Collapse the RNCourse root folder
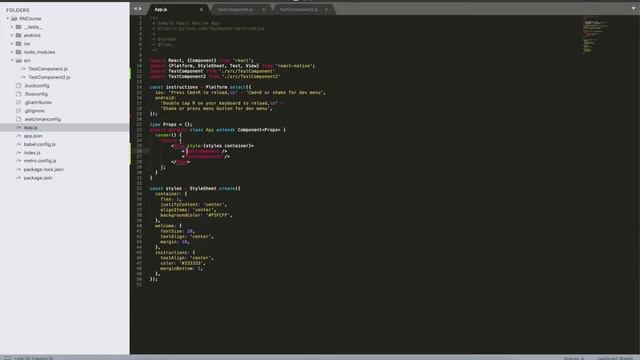This screenshot has width=640, height=360. (x=7, y=19)
